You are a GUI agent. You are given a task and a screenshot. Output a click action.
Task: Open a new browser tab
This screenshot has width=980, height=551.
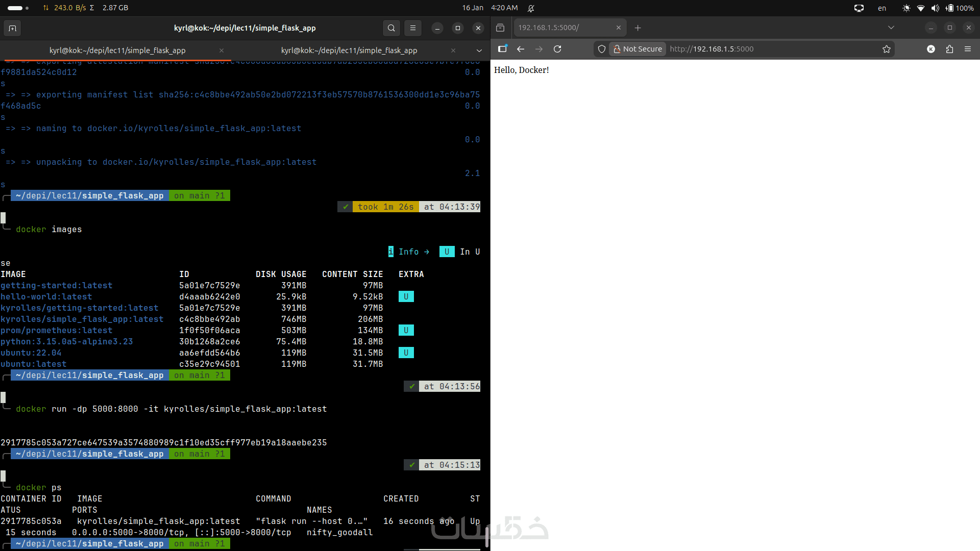(x=638, y=28)
